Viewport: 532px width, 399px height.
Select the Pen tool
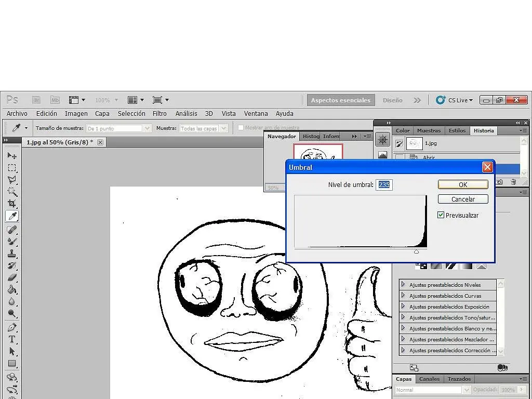point(12,328)
